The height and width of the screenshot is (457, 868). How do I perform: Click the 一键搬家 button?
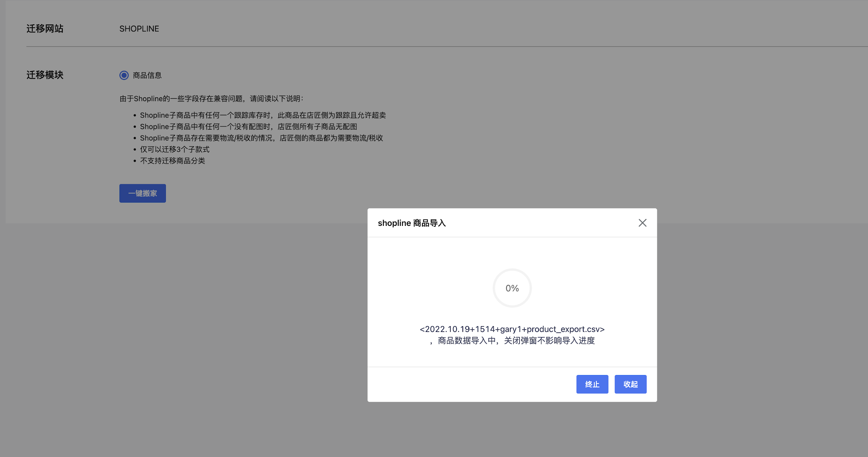(x=142, y=193)
